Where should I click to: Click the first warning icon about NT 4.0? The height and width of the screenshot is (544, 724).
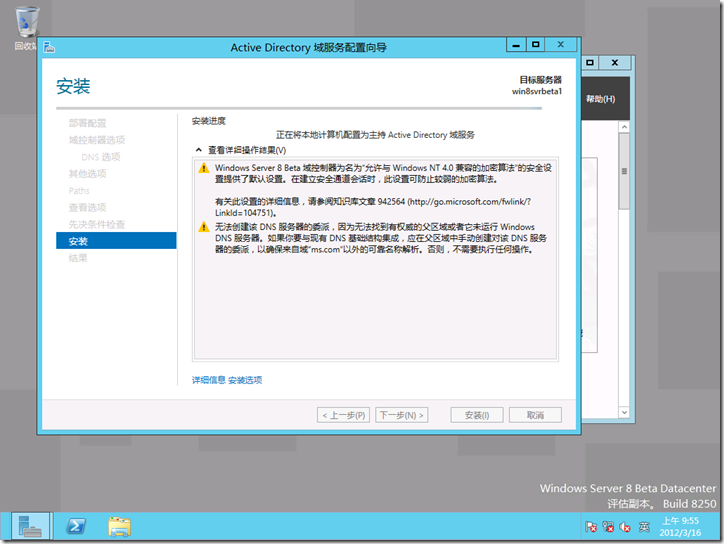click(x=204, y=168)
